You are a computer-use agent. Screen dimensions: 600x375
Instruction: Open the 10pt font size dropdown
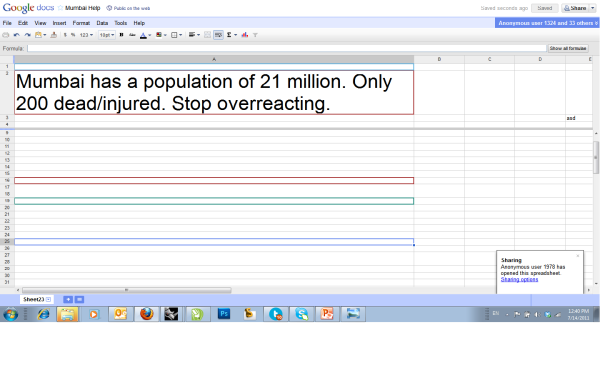[x=107, y=35]
